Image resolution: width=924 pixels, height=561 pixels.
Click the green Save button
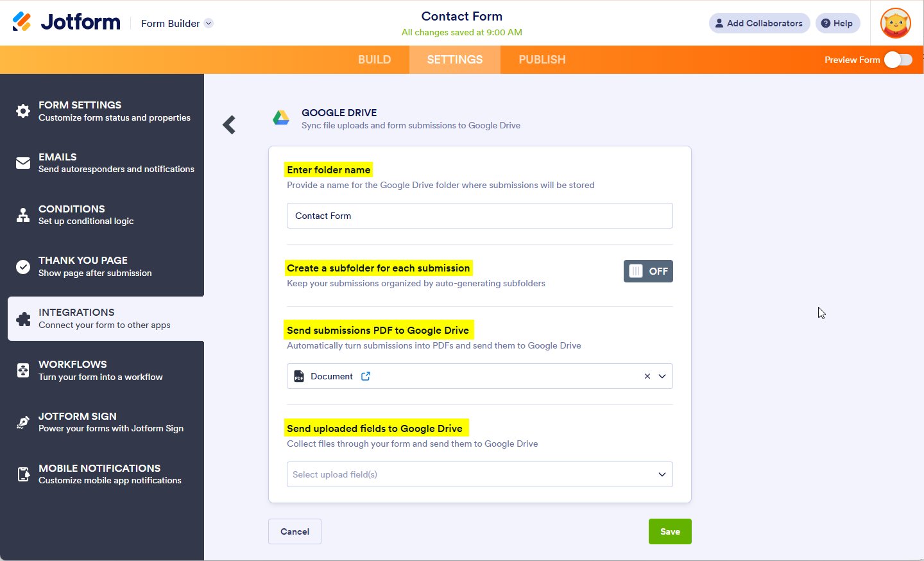[670, 531]
